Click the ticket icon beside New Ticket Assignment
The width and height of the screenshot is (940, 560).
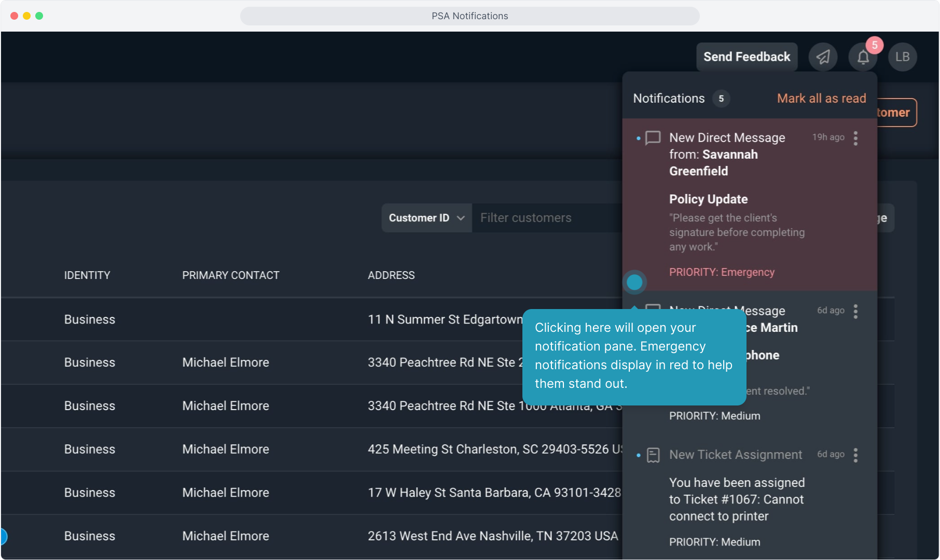(x=653, y=455)
